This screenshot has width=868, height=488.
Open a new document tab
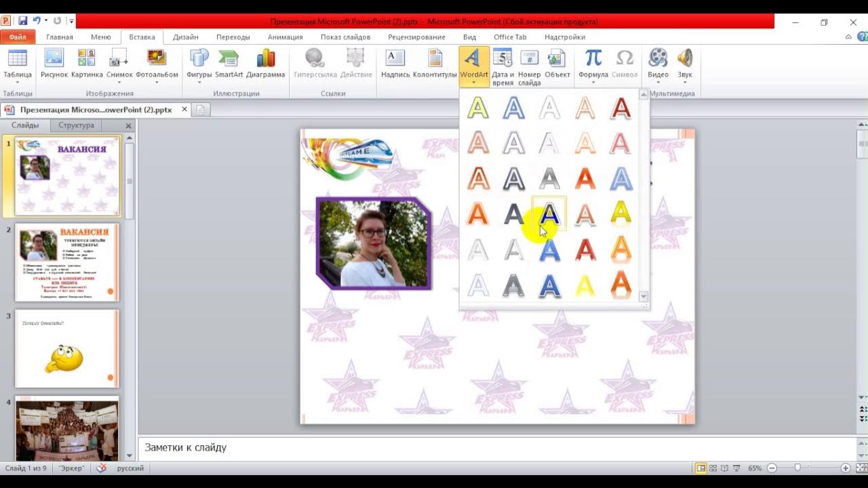click(x=201, y=110)
